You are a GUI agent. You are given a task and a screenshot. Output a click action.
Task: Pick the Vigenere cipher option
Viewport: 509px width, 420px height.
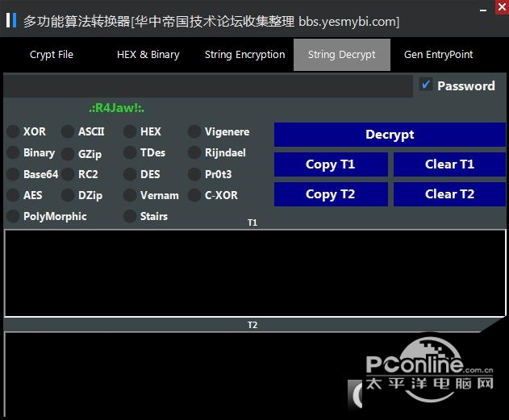pyautogui.click(x=194, y=131)
